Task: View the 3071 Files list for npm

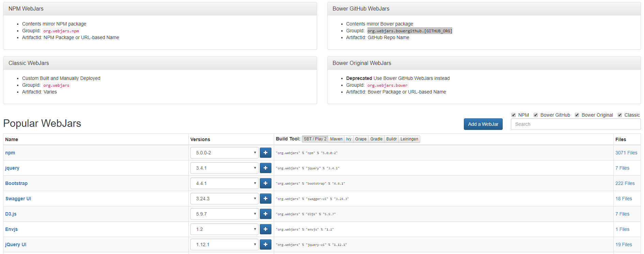Action: coord(626,153)
